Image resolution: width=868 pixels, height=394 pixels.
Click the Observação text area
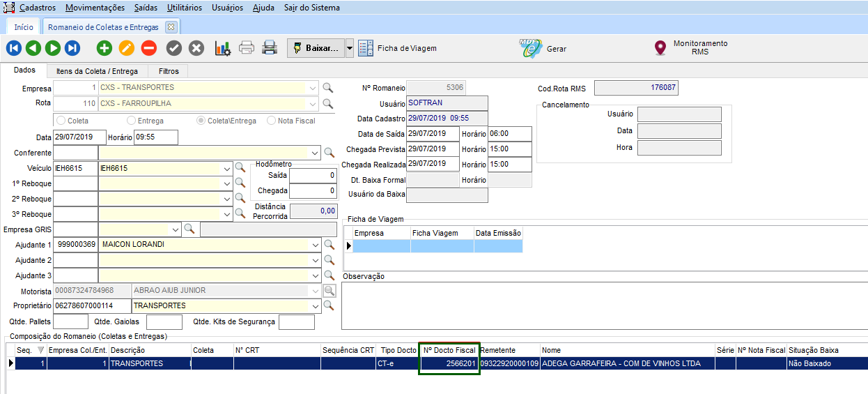tap(603, 304)
